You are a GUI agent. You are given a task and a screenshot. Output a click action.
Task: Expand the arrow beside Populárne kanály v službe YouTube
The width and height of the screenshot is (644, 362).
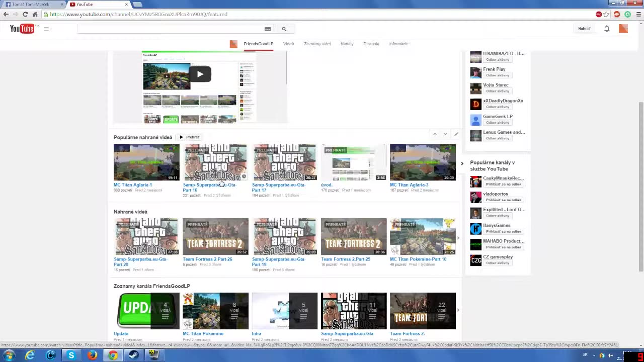[462, 163]
